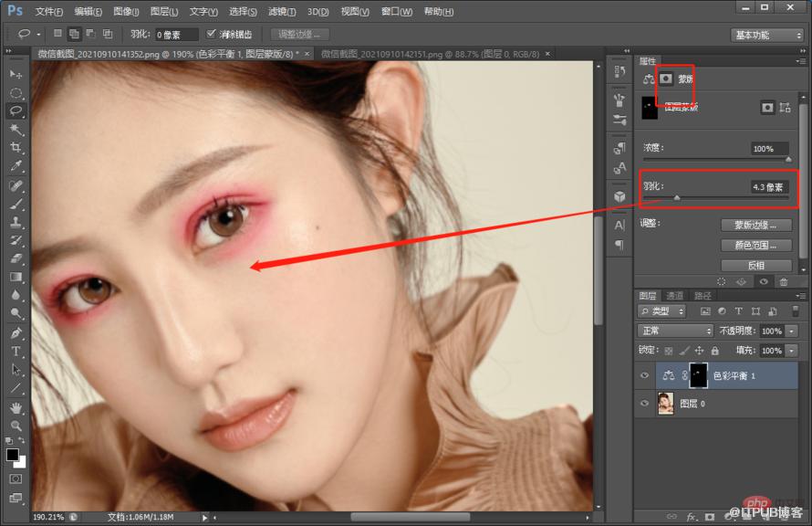Open the Paragraph panel icon
Image resolution: width=812 pixels, height=526 pixels.
click(619, 244)
